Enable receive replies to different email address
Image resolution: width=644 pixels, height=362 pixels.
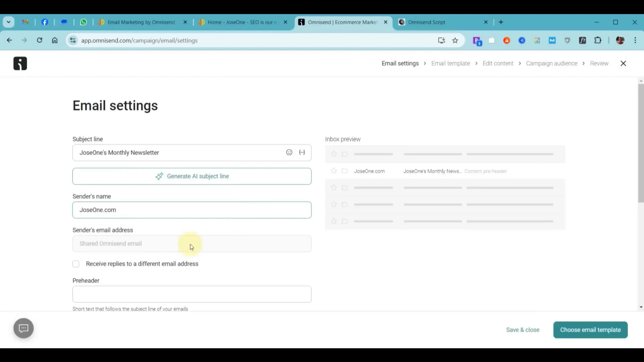coord(76,264)
